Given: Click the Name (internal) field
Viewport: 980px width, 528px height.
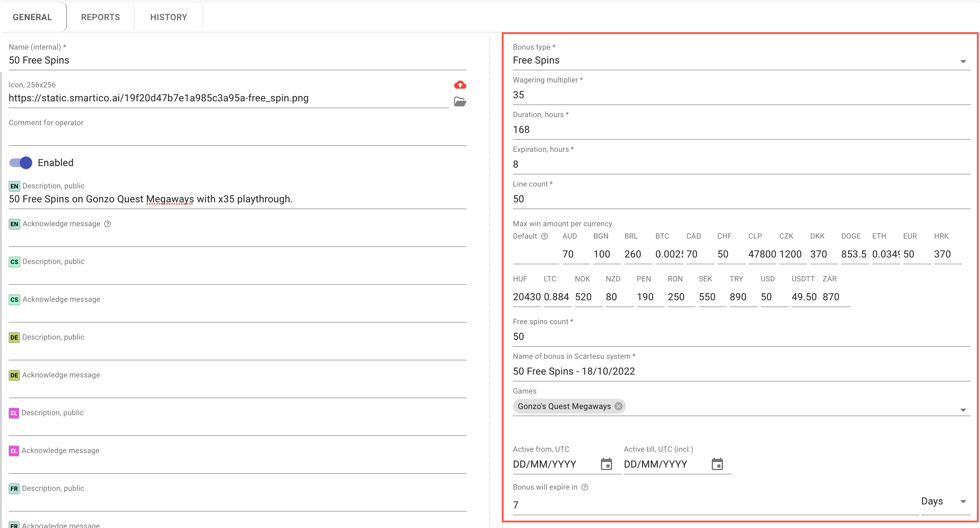Looking at the screenshot, I should click(237, 60).
